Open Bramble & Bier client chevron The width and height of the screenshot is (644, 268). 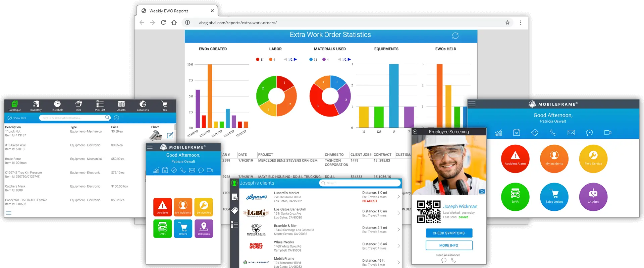398,229
